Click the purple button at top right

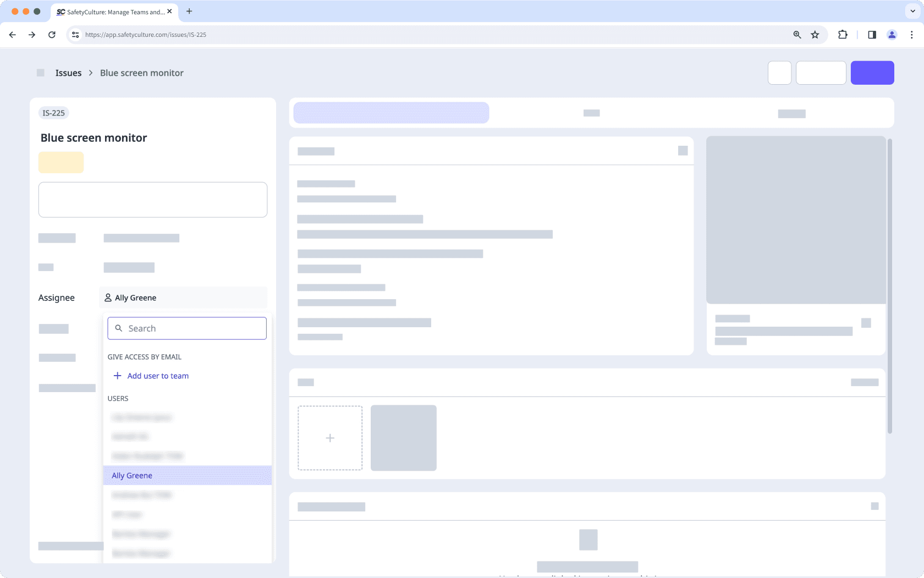[872, 72]
